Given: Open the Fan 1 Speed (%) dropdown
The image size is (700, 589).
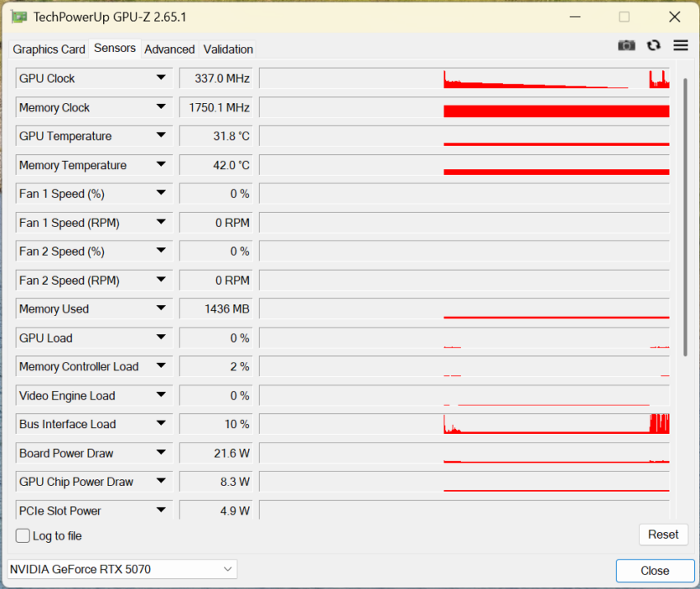Looking at the screenshot, I should coord(161,194).
